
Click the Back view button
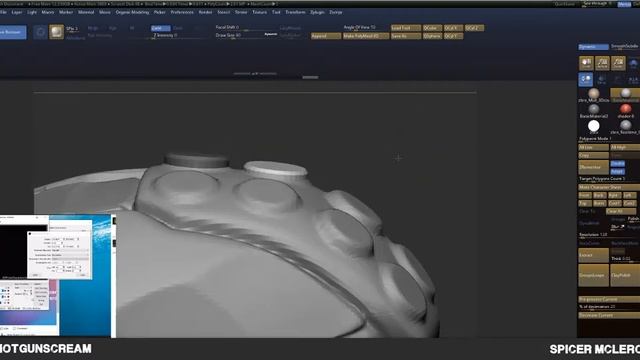(x=599, y=196)
